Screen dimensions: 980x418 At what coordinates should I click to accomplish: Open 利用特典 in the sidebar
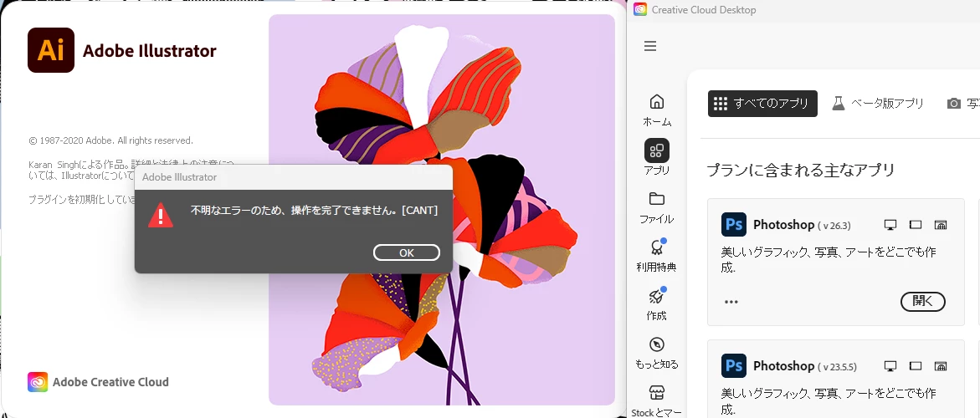pos(657,256)
